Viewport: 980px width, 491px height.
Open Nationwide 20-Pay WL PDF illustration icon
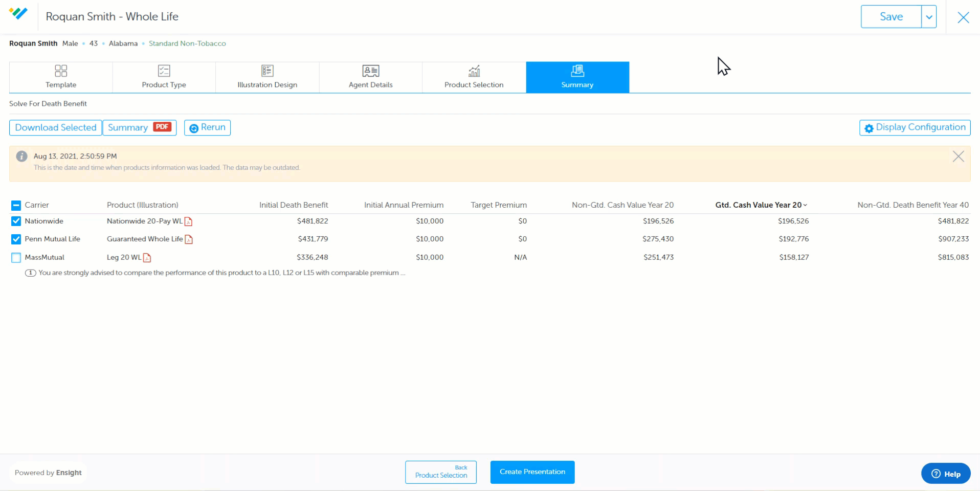click(188, 221)
